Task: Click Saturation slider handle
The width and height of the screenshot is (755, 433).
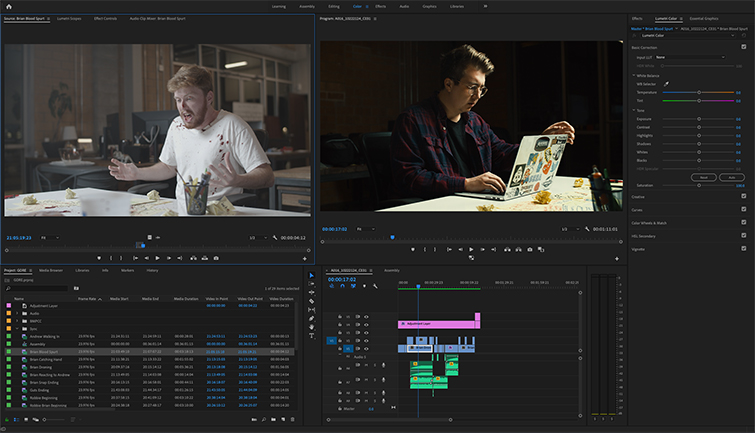Action: click(699, 185)
